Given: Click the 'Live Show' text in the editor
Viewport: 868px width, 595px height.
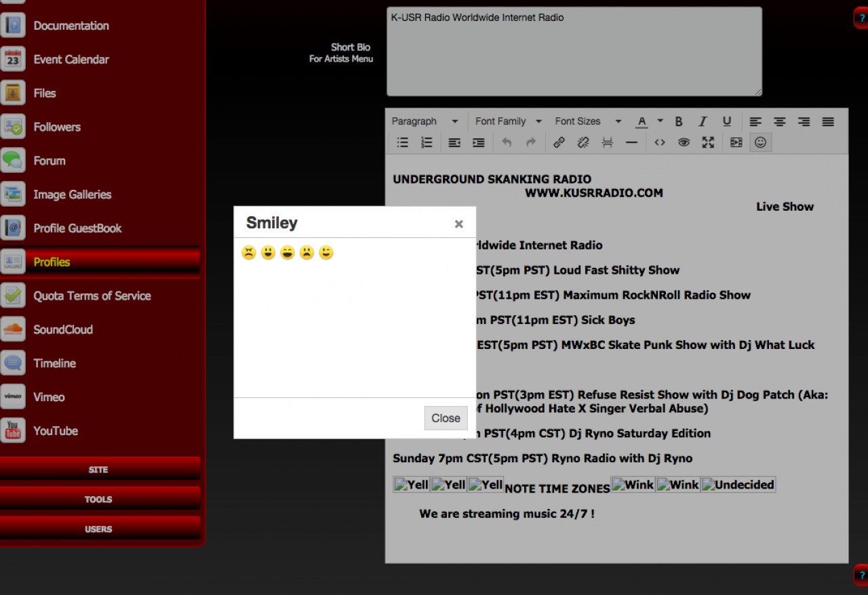Looking at the screenshot, I should click(x=785, y=207).
